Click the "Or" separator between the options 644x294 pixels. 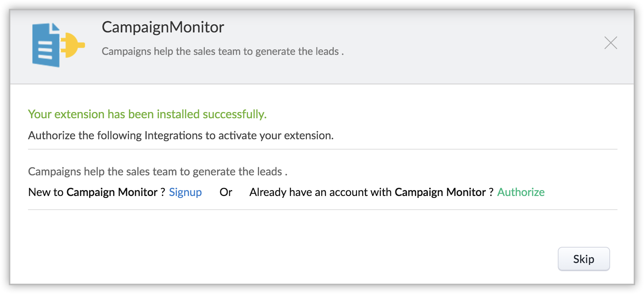click(x=226, y=192)
